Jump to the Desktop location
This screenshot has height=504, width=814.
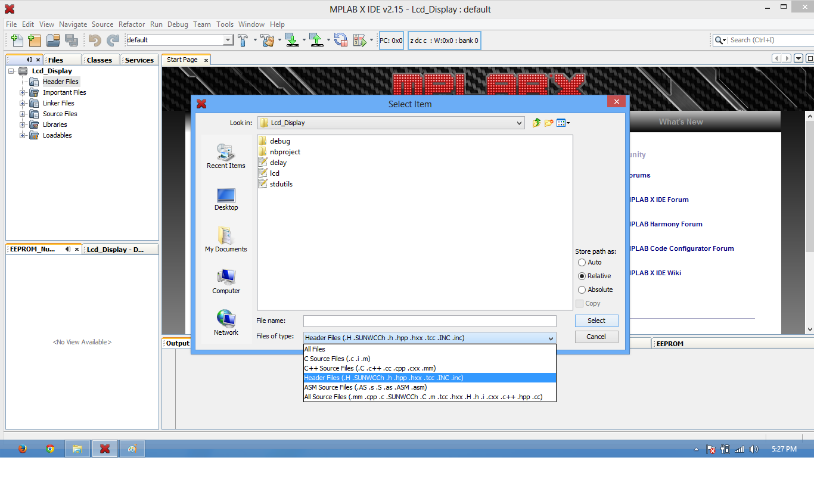click(226, 199)
